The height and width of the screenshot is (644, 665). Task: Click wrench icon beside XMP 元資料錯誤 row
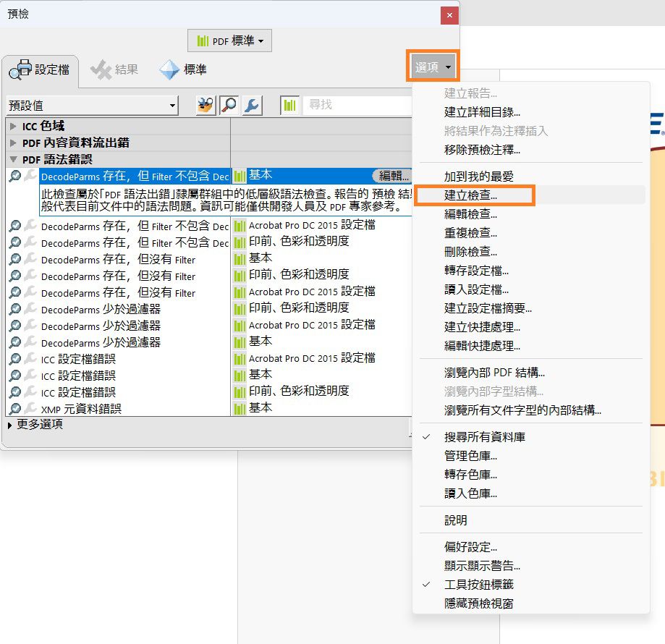[30, 408]
